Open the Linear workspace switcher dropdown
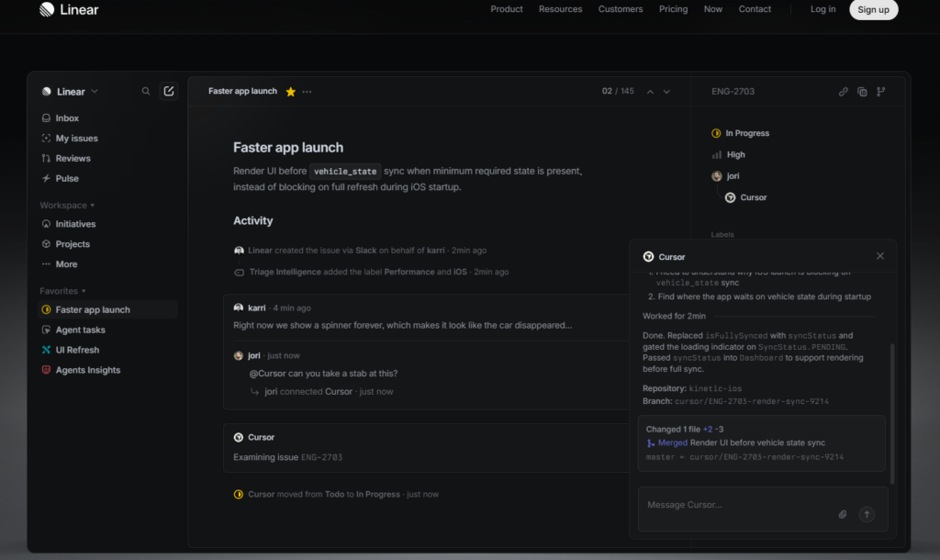This screenshot has height=560, width=940. point(70,92)
